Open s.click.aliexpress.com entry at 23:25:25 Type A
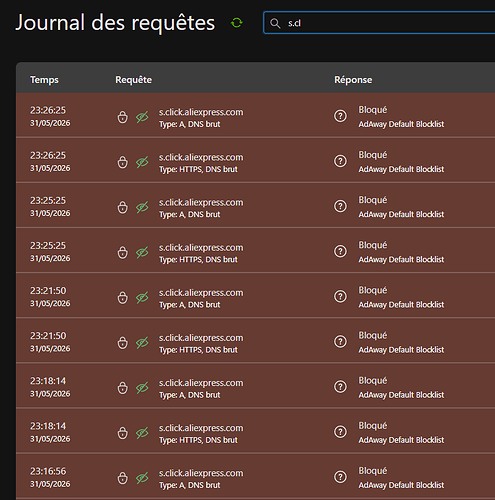This screenshot has height=500, width=495. pos(201,202)
